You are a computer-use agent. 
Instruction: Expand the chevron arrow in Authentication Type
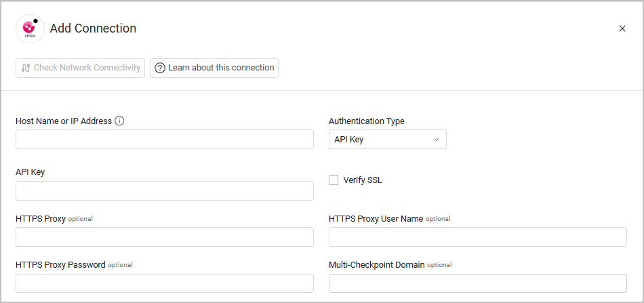tap(437, 140)
